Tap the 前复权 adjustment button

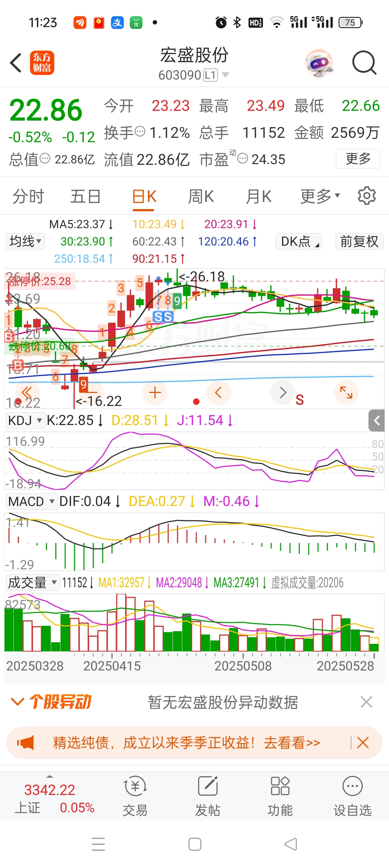(359, 241)
